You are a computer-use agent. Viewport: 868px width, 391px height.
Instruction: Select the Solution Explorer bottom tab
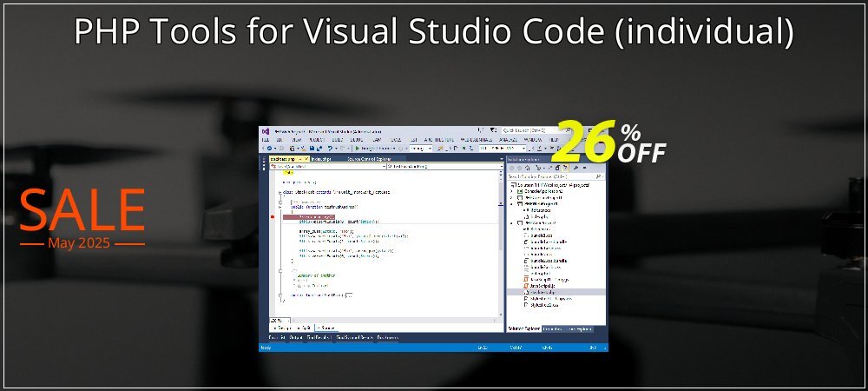coord(524,329)
